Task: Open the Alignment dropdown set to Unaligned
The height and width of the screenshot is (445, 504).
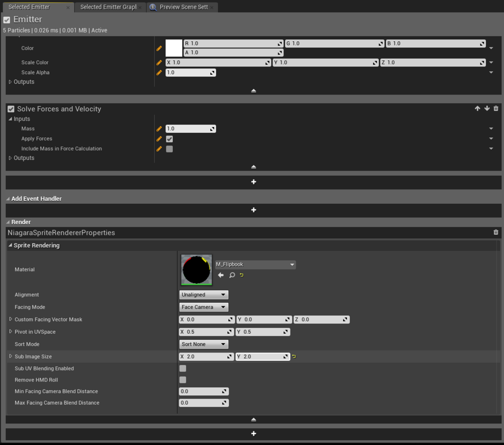Action: 203,295
